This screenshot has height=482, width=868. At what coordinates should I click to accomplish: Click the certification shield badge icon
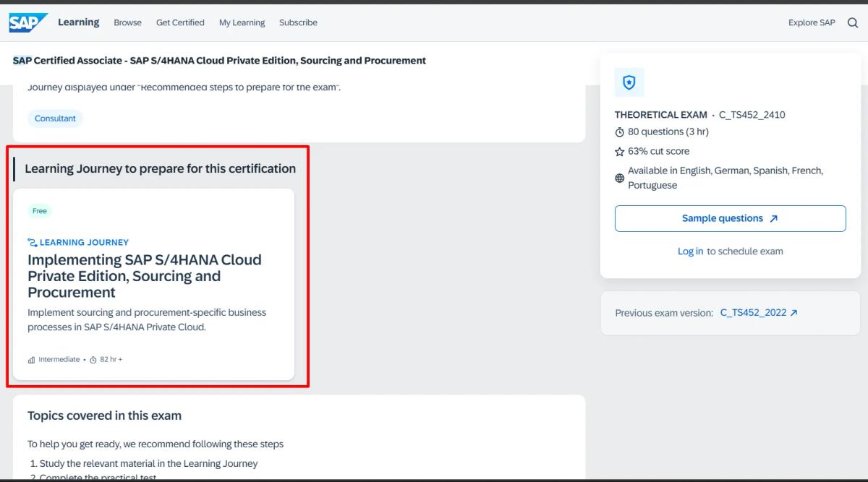tap(629, 82)
